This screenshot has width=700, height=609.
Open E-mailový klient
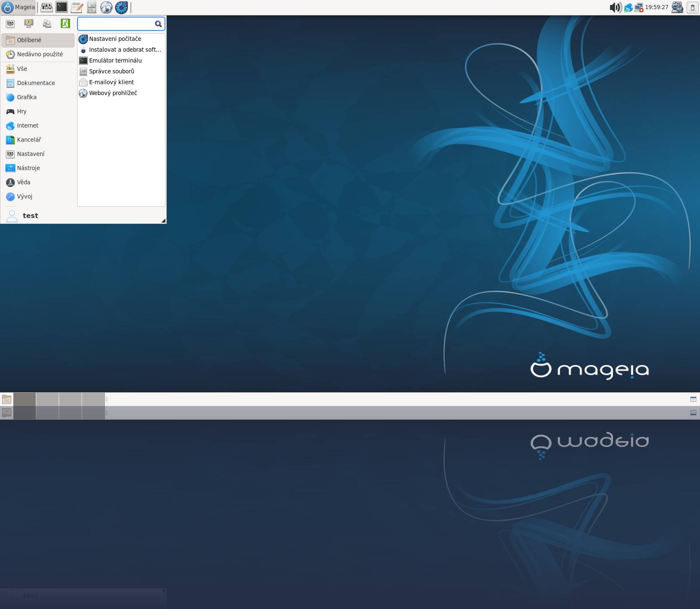pyautogui.click(x=121, y=82)
